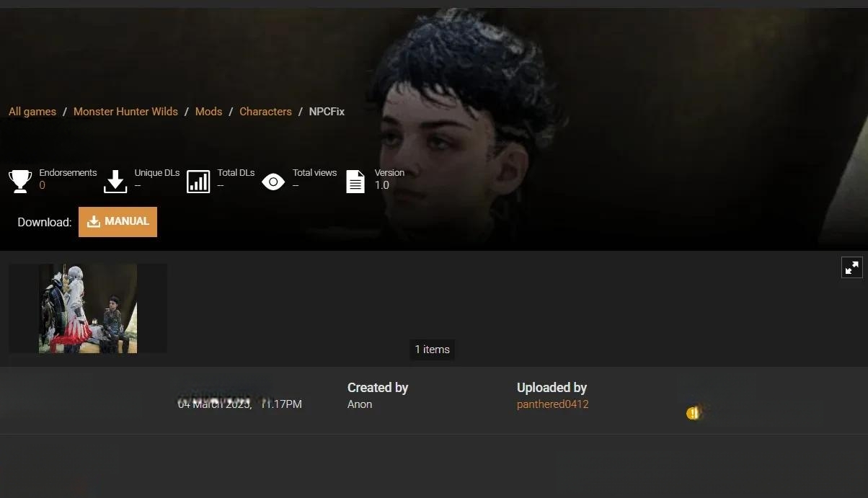
Task: Click the Total views eye icon
Action: pos(273,182)
